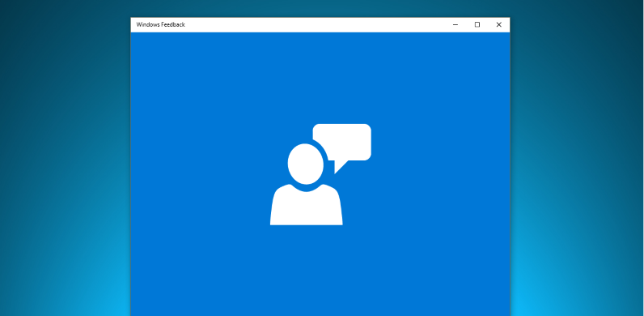
Task: Minimize the Windows Feedback window
Action: 455,24
